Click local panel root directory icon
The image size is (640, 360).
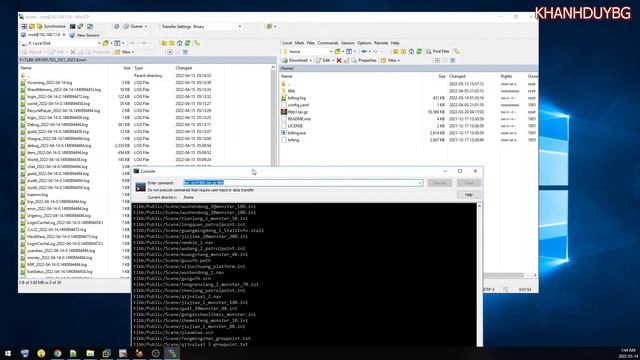coord(172,43)
